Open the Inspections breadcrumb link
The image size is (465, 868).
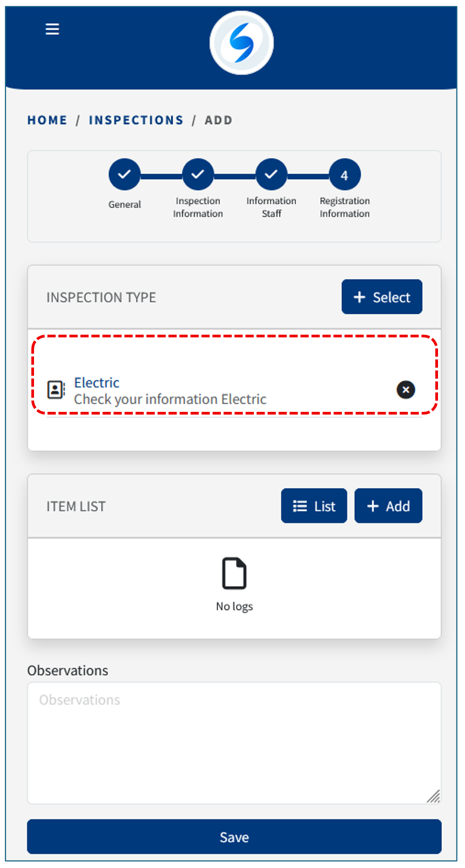[136, 120]
